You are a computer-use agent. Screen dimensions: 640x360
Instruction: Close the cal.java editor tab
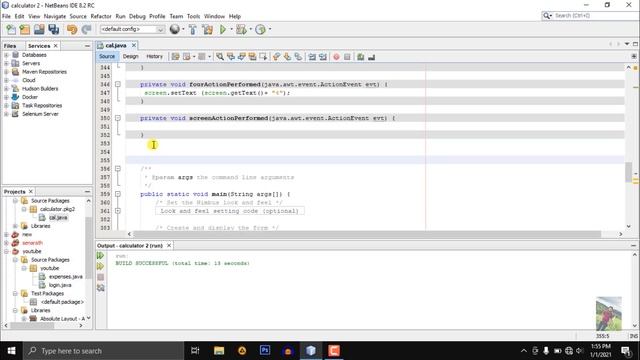click(133, 45)
